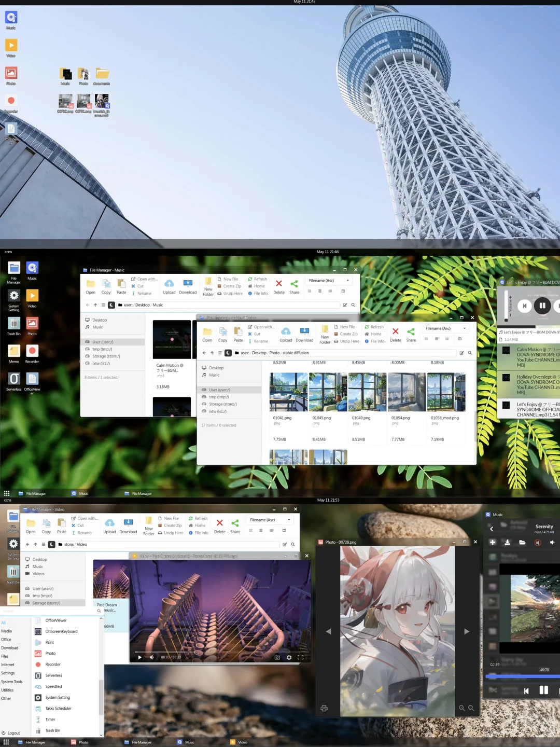Open the Filename (Asc) dropdown in the stable diffusion window

[446, 328]
